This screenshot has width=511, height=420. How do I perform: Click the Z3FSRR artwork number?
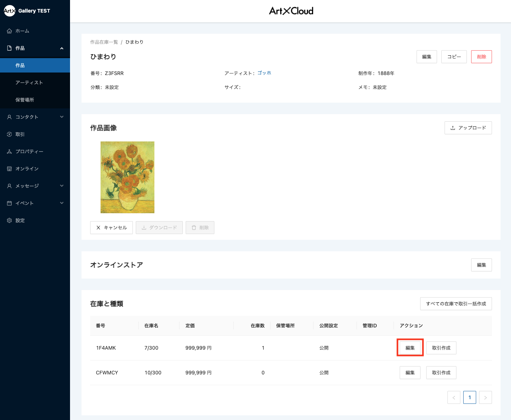point(114,73)
